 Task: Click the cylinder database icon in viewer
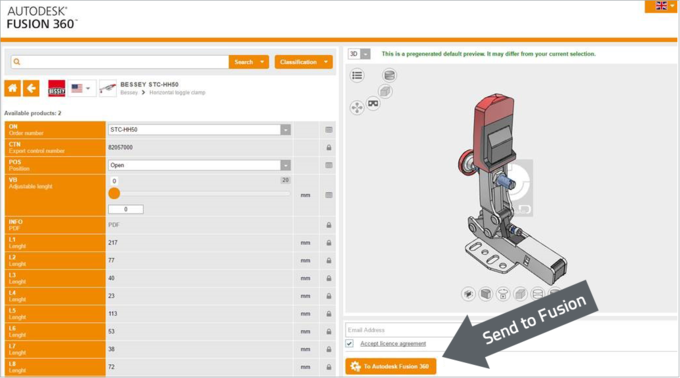click(389, 75)
